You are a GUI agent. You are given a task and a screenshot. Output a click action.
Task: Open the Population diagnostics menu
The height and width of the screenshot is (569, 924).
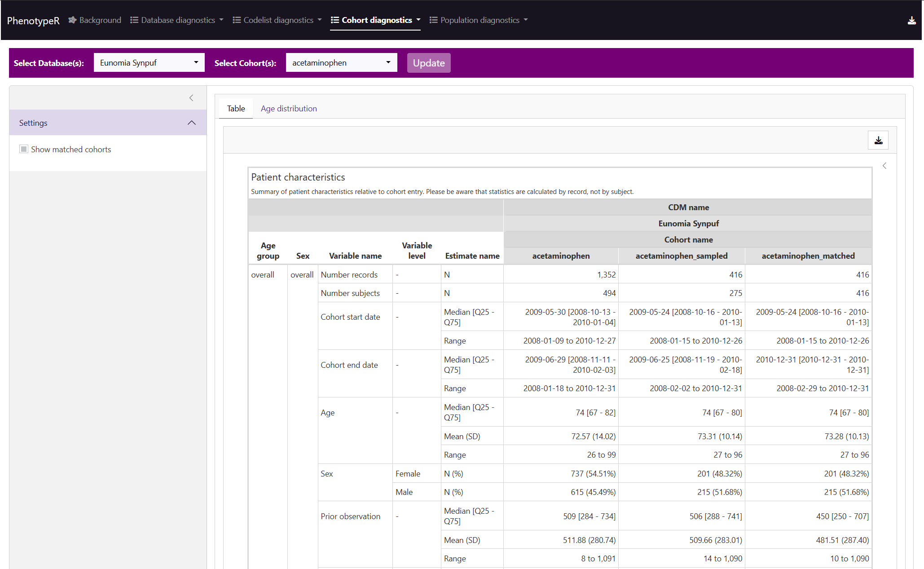click(479, 20)
